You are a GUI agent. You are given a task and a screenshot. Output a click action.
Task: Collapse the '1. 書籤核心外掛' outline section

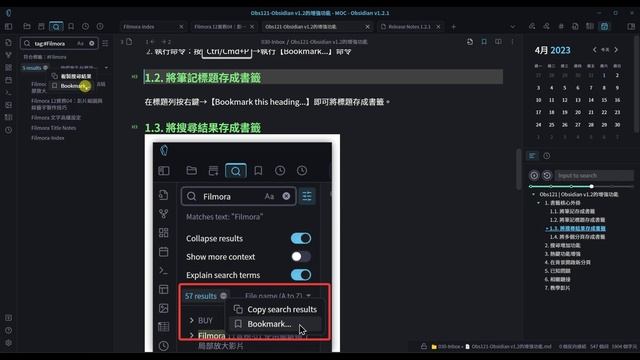(539, 203)
